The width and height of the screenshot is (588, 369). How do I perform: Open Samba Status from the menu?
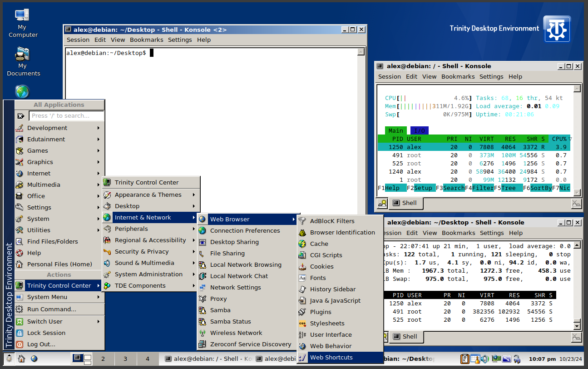230,322
